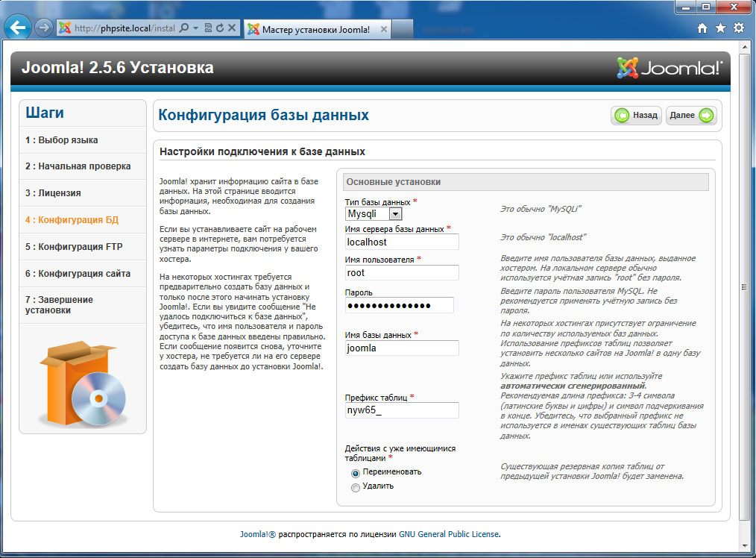This screenshot has width=756, height=558.
Task: Close the browser window
Action: click(x=734, y=7)
